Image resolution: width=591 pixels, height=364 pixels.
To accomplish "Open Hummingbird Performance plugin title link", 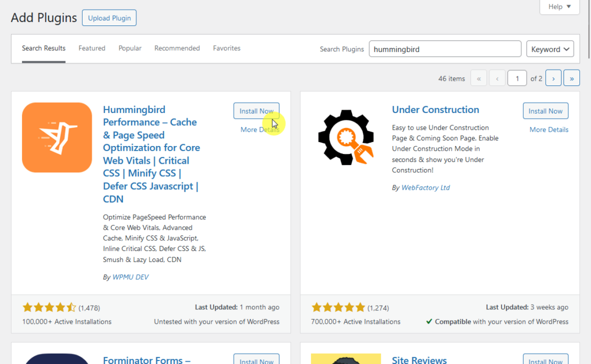I will 152,154.
